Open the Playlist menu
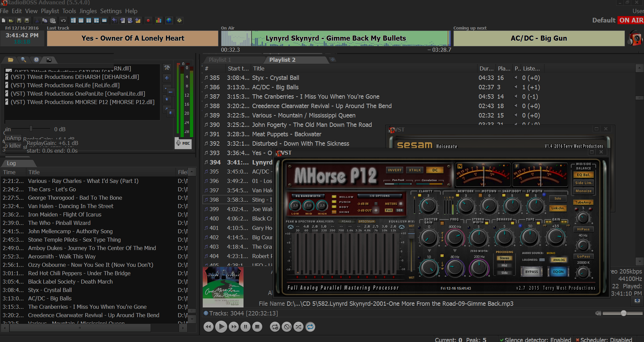Image resolution: width=644 pixels, height=342 pixels. [50, 11]
